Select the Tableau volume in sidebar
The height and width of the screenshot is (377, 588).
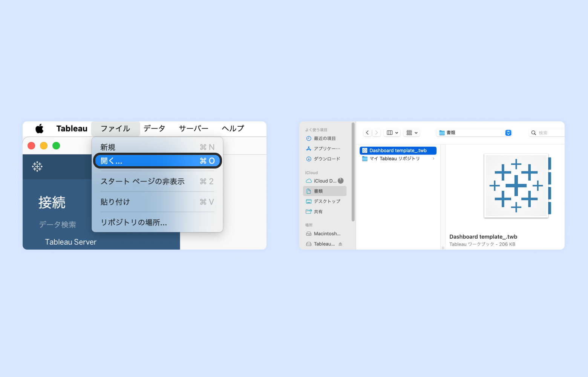(x=325, y=244)
